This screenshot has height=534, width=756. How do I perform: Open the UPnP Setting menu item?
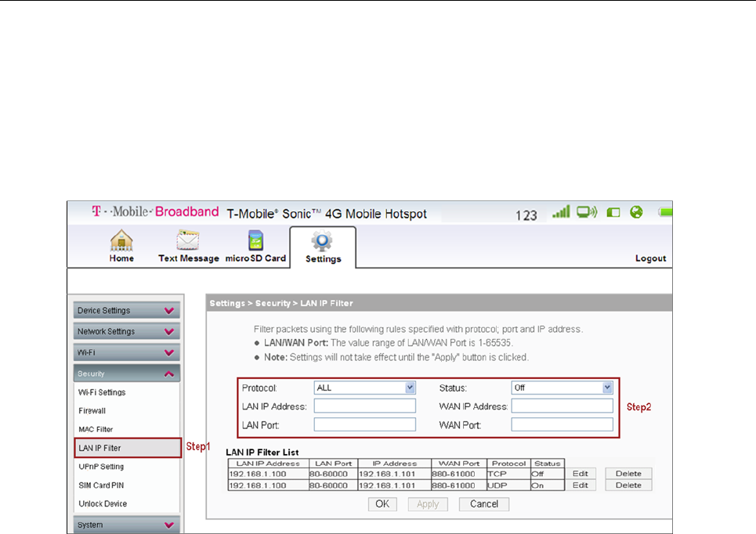click(101, 467)
